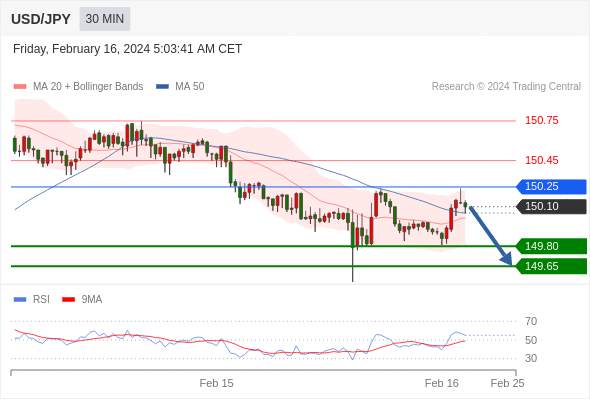Click the Feb 25 date axis label
The height and width of the screenshot is (400, 590).
pyautogui.click(x=507, y=383)
